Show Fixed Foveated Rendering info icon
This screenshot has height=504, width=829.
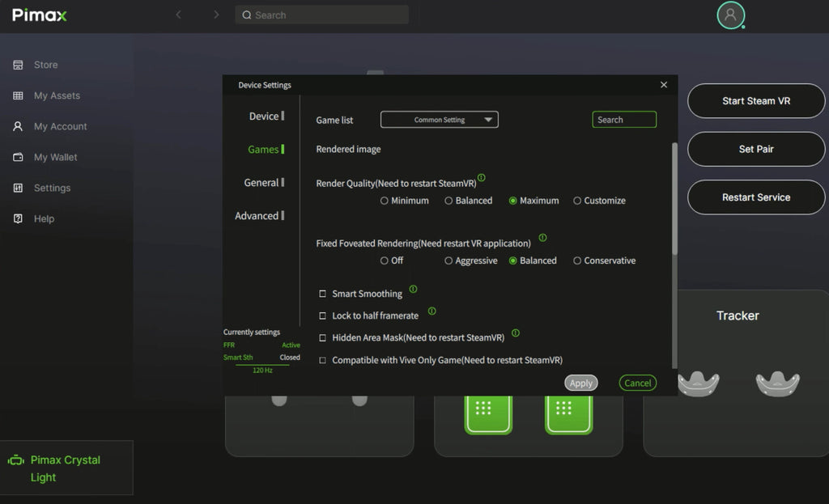point(542,238)
